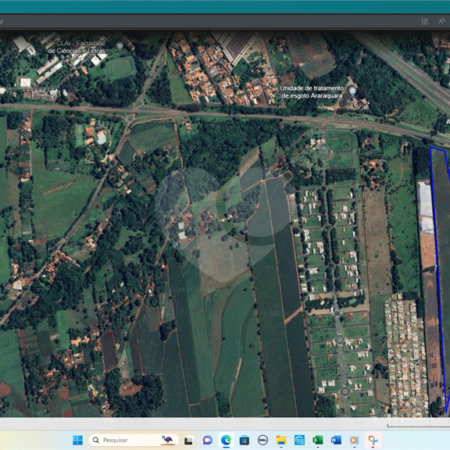The width and height of the screenshot is (450, 450).
Task: Switch to Microsoft Edge on the taskbar
Action: (x=226, y=440)
